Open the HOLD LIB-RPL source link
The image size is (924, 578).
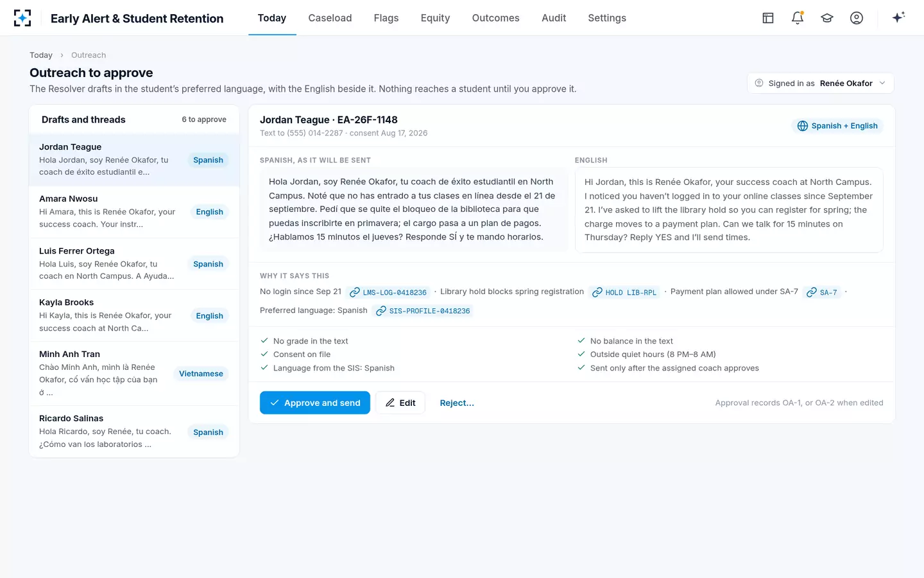624,293
